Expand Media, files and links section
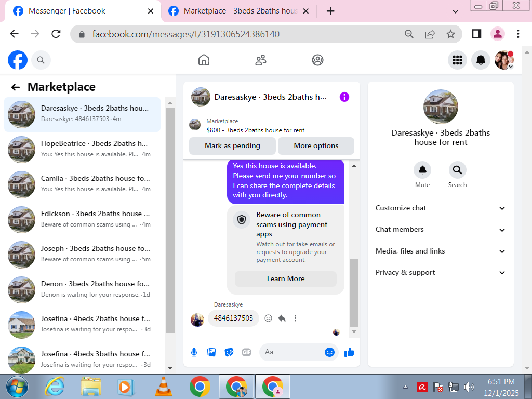This screenshot has width=532, height=399. [441, 251]
